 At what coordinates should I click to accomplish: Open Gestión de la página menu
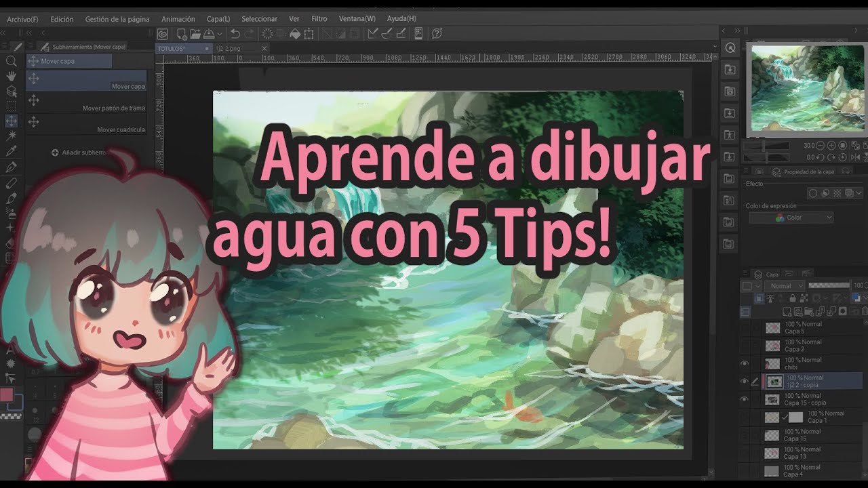[117, 19]
